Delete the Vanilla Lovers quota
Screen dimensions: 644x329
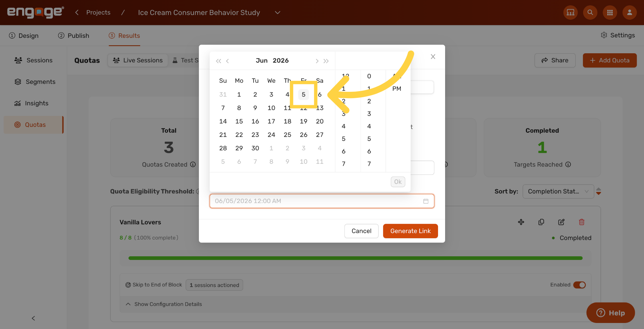pyautogui.click(x=582, y=222)
